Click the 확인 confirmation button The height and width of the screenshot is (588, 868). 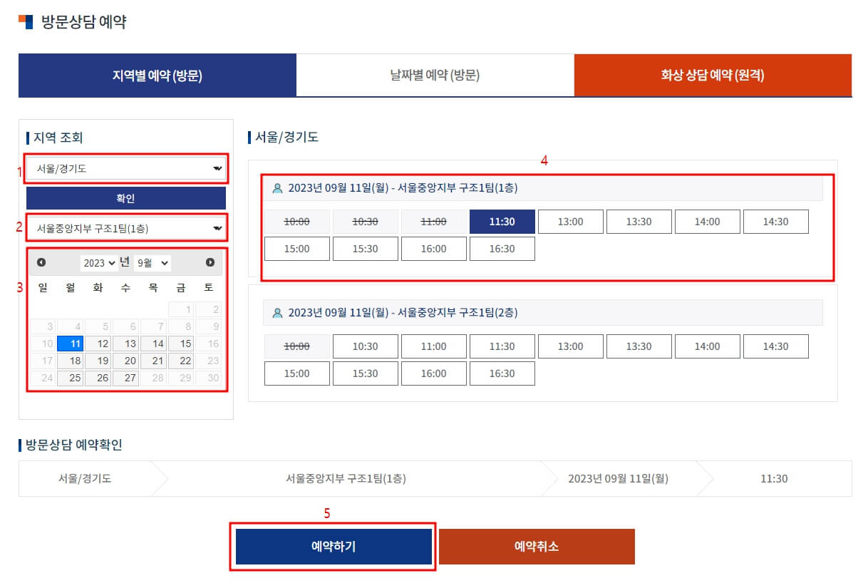(x=125, y=197)
